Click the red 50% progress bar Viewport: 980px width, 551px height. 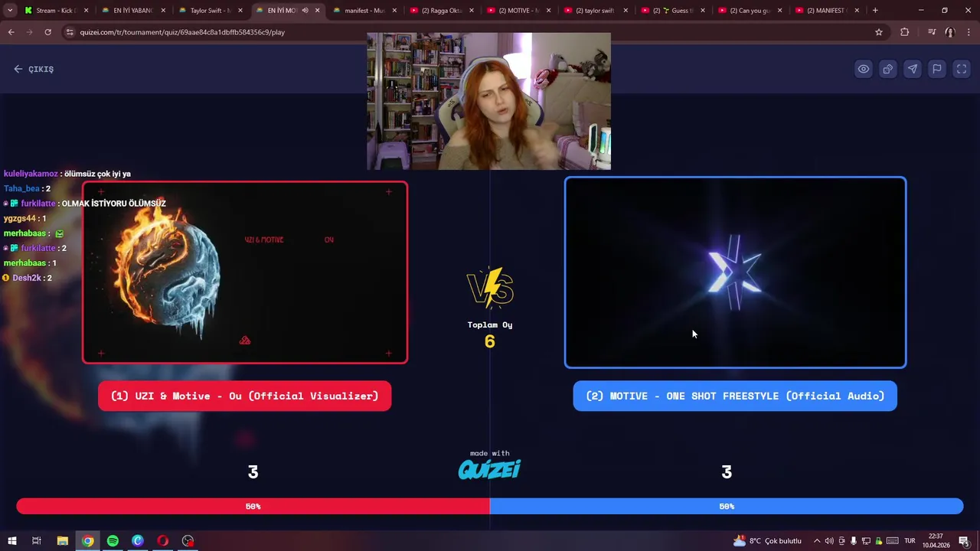point(253,506)
